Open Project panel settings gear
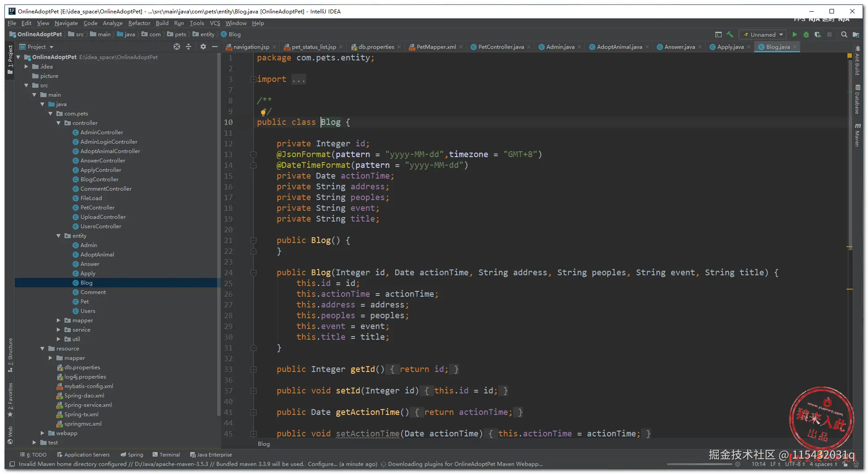 [203, 47]
